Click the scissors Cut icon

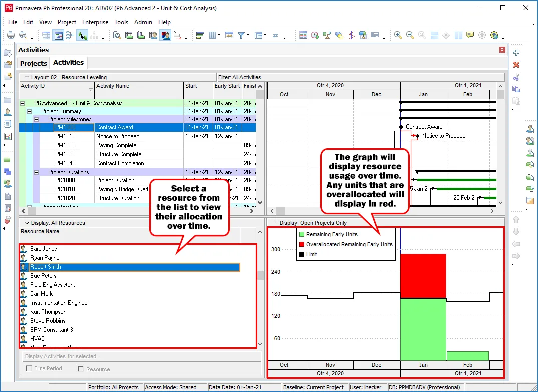click(516, 77)
